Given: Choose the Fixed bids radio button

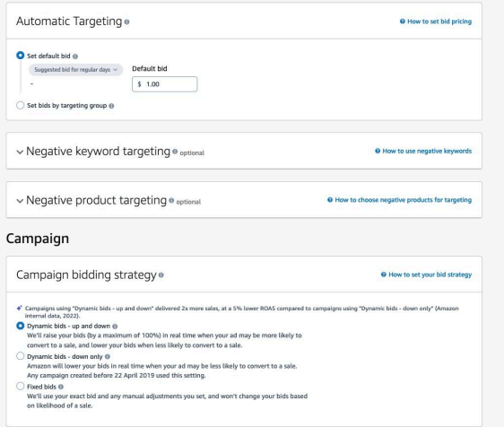Looking at the screenshot, I should pyautogui.click(x=21, y=386).
